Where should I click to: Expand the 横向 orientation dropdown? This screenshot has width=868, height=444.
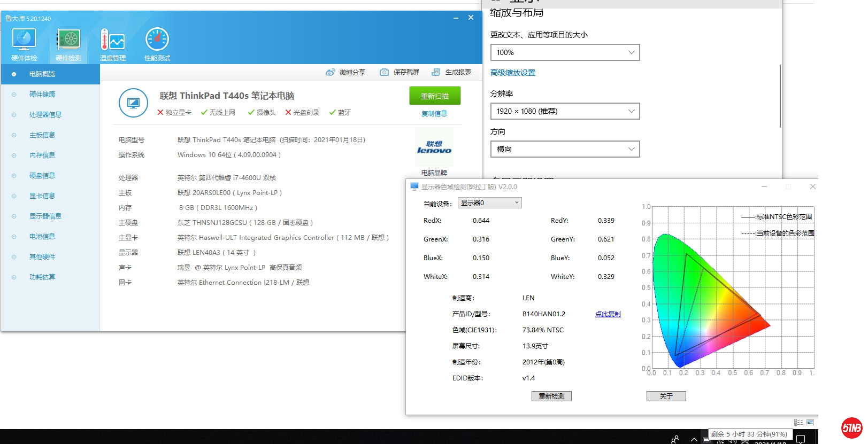[565, 149]
